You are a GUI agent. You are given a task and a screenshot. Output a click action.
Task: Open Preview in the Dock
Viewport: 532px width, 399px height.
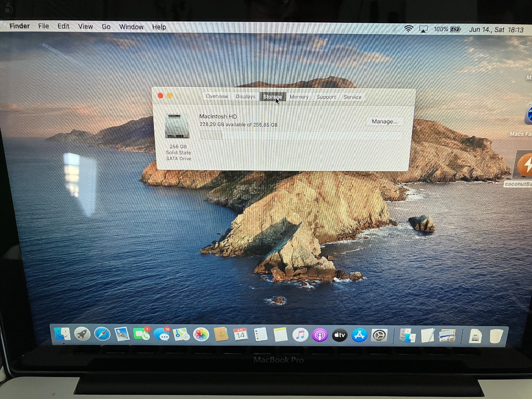click(x=447, y=335)
